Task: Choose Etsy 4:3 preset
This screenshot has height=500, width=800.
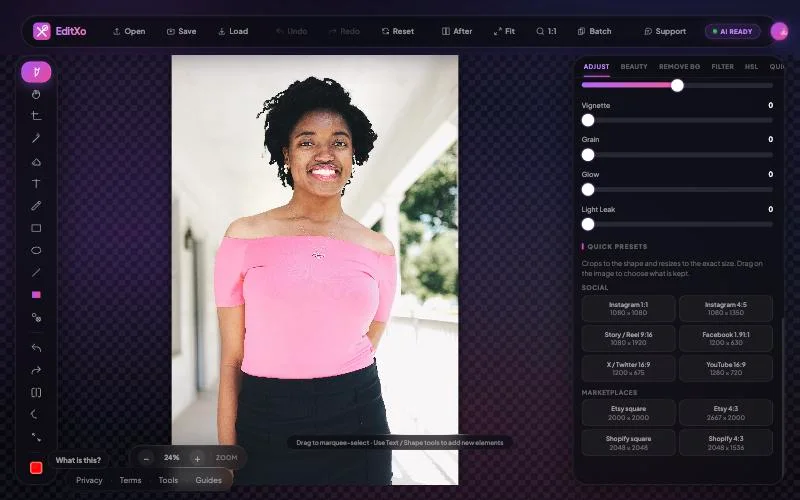Action: pyautogui.click(x=726, y=413)
